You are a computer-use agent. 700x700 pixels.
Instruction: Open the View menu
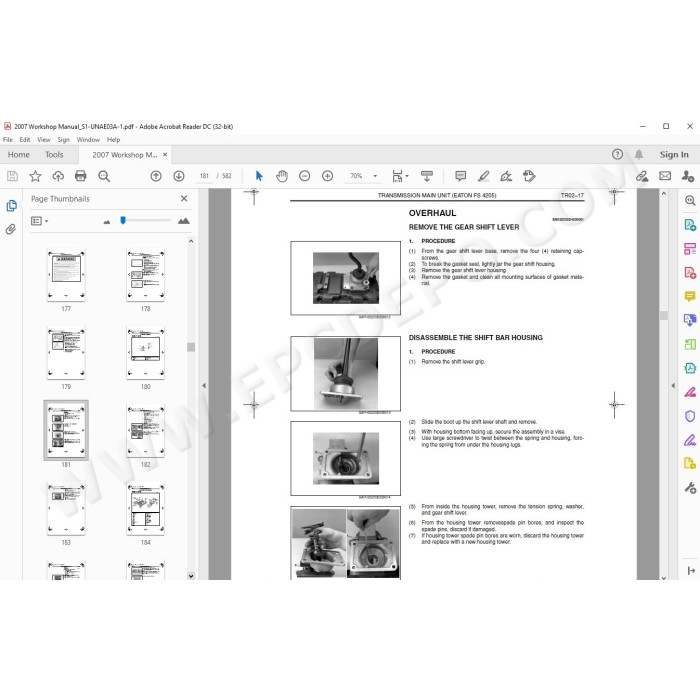(x=44, y=140)
